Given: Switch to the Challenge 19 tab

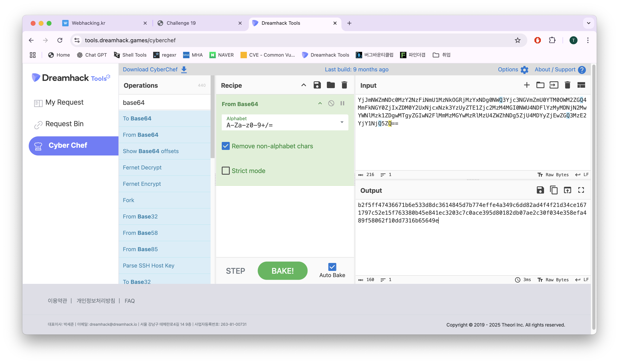Looking at the screenshot, I should [181, 23].
